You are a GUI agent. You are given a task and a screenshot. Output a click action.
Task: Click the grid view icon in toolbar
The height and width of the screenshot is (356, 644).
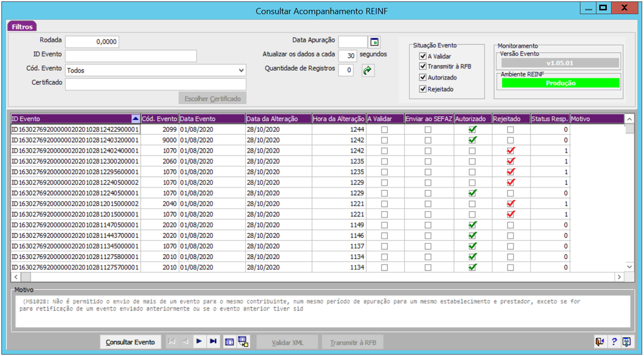click(x=229, y=342)
